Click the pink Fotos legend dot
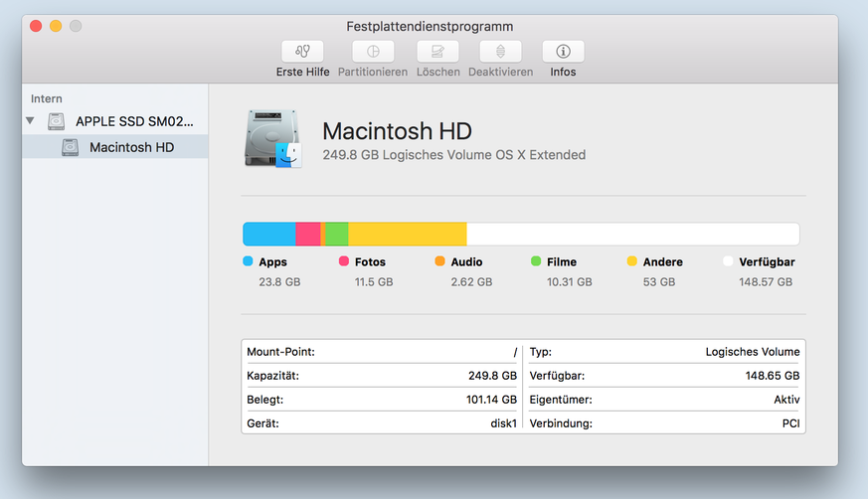This screenshot has width=868, height=499. click(x=344, y=261)
